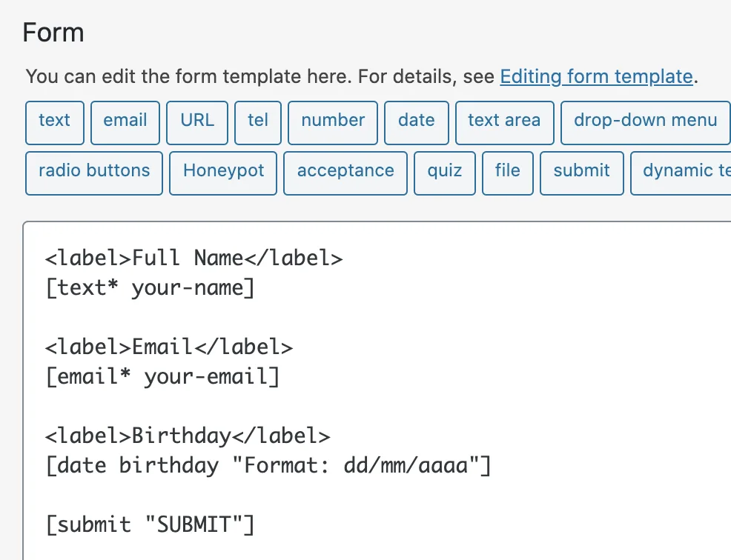Insert a tel form tag
The width and height of the screenshot is (731, 560).
pyautogui.click(x=257, y=121)
